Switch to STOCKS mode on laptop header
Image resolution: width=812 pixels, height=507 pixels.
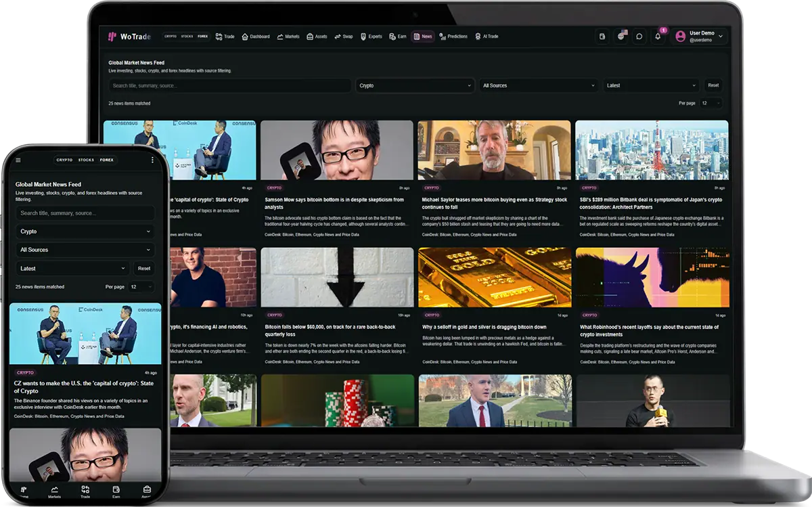pos(187,37)
